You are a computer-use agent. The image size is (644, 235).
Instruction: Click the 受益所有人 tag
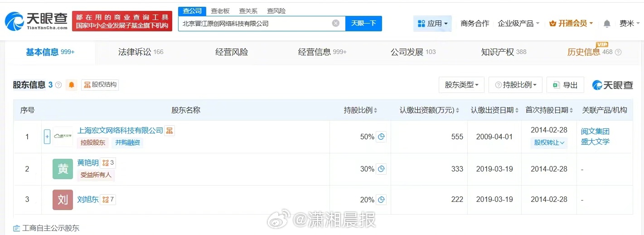click(x=96, y=175)
